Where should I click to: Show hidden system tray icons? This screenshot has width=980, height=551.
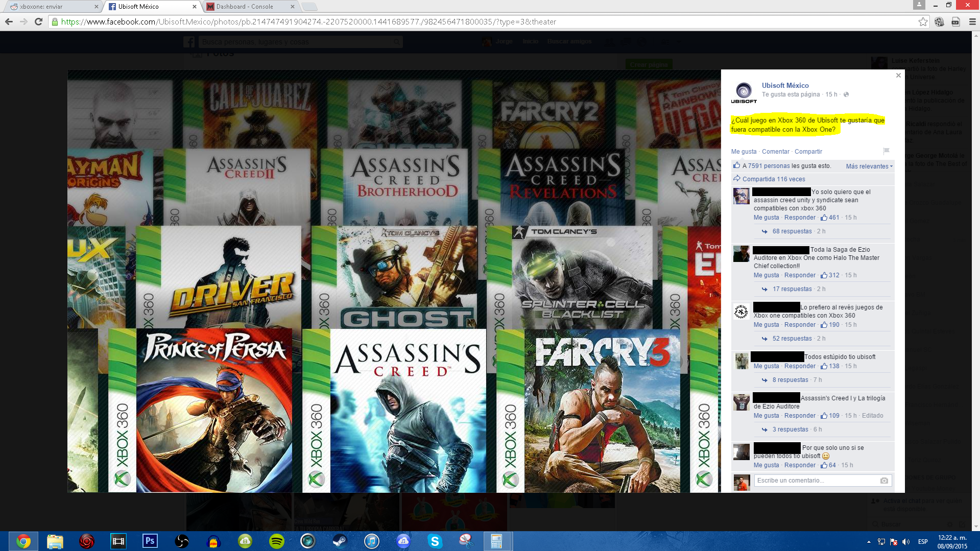tap(869, 542)
